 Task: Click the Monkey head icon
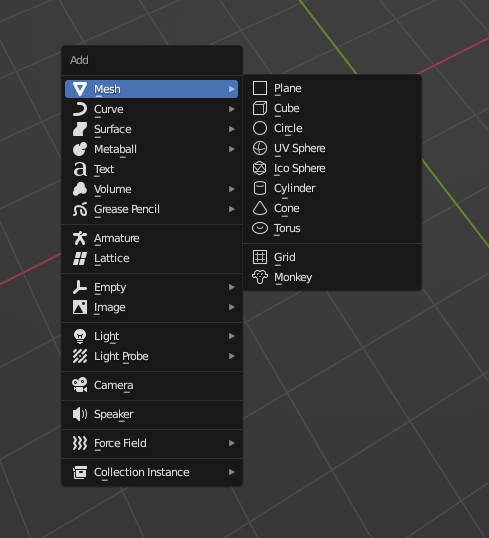(260, 277)
